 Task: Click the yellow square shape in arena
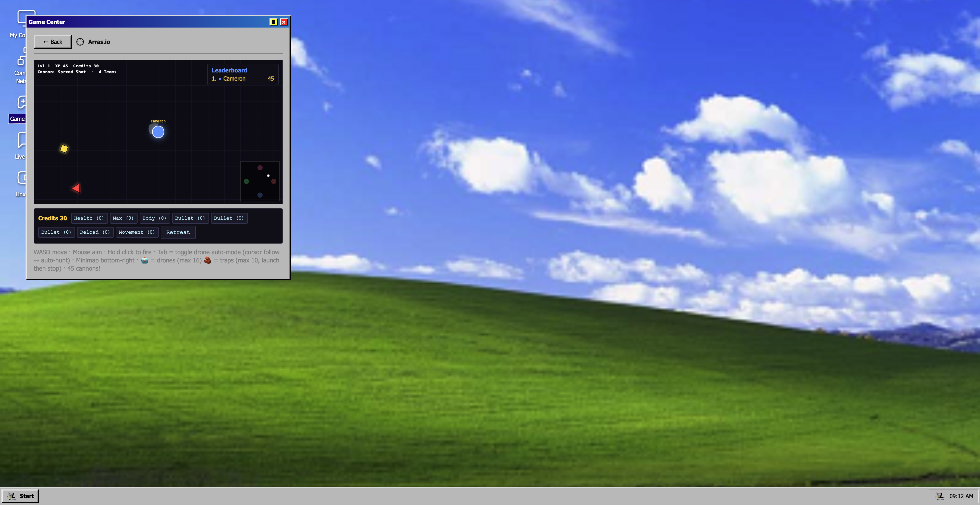[64, 148]
